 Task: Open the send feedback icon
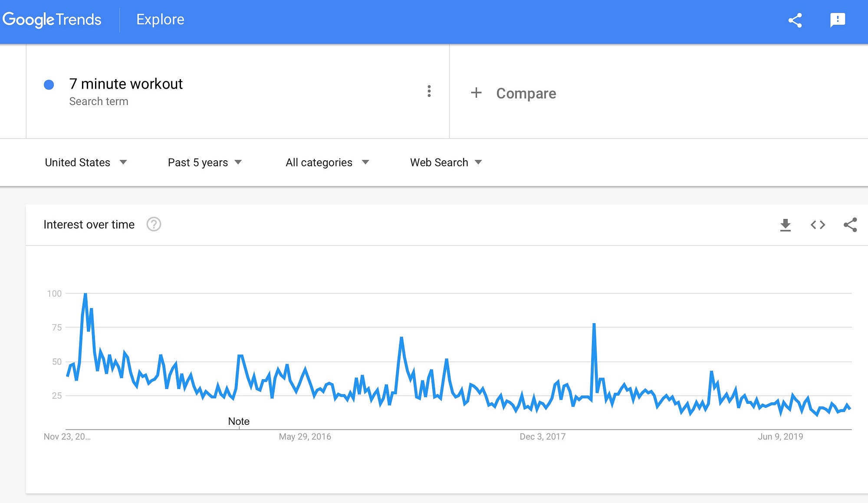(x=837, y=20)
